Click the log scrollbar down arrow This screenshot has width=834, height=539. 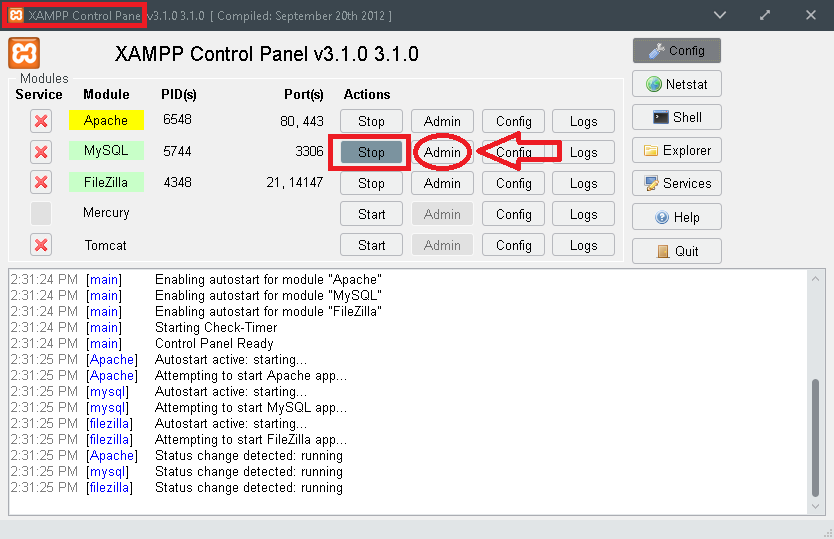click(x=815, y=507)
